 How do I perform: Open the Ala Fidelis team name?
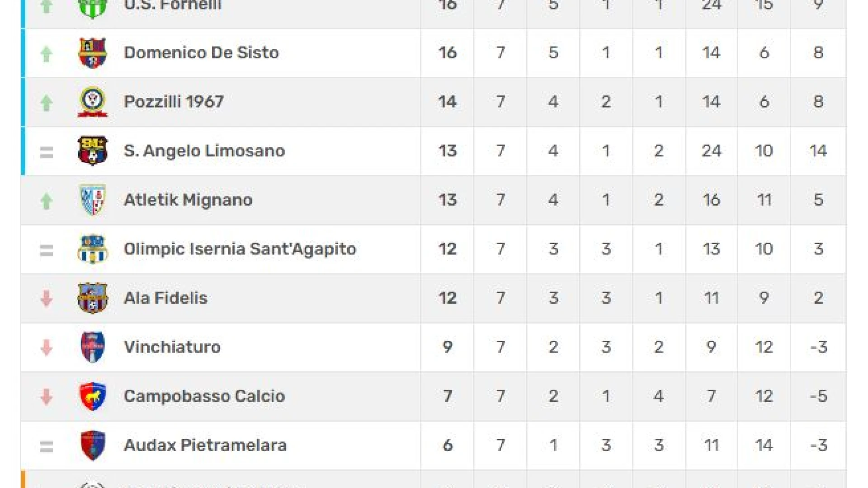[x=165, y=298]
